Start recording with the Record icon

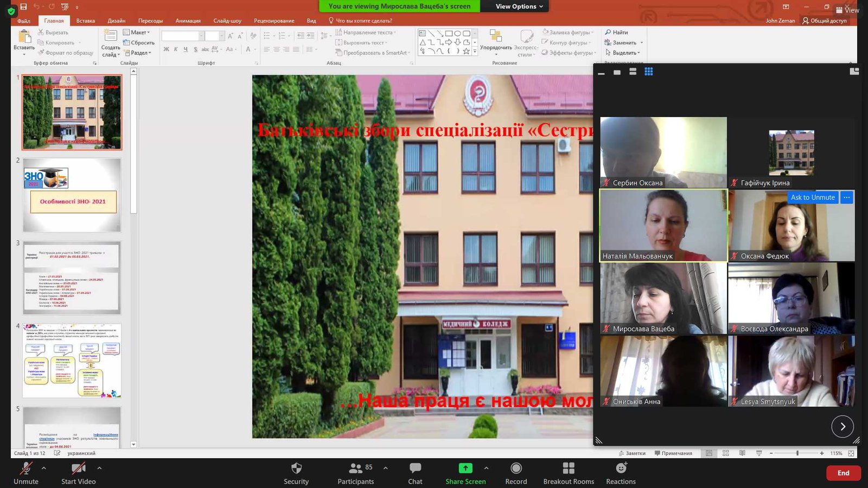click(516, 468)
